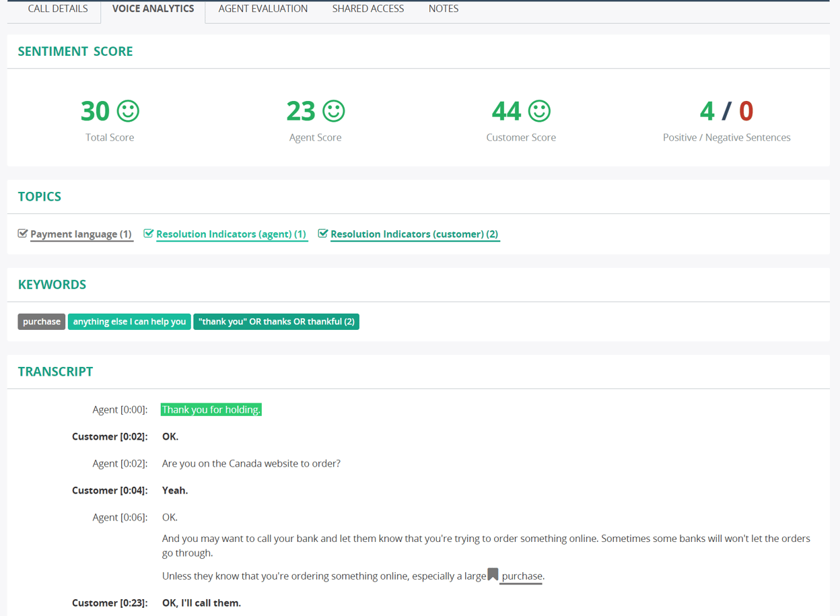Select the gray purchase keyword tag
The image size is (840, 616).
point(42,322)
